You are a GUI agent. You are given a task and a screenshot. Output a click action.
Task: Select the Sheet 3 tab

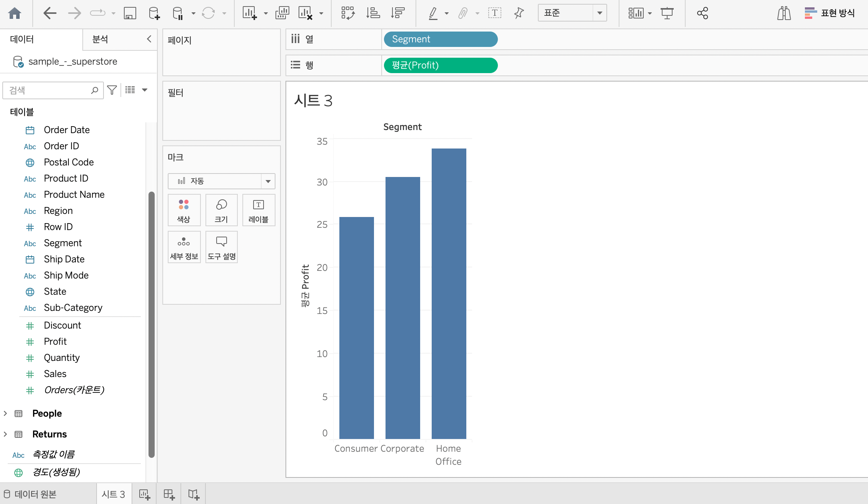click(113, 494)
